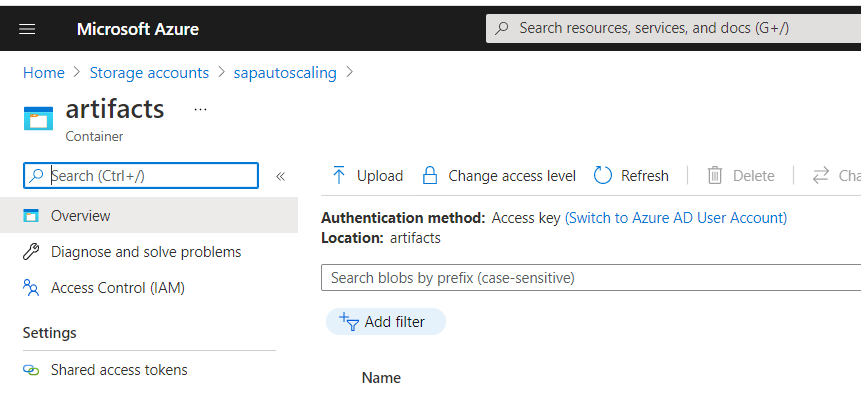Sort by the Name column header
This screenshot has width=861, height=394.
click(381, 378)
